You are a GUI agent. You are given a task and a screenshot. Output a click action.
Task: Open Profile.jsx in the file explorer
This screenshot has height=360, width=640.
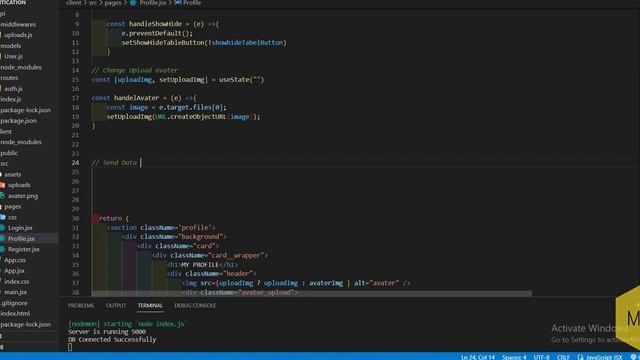(21, 238)
